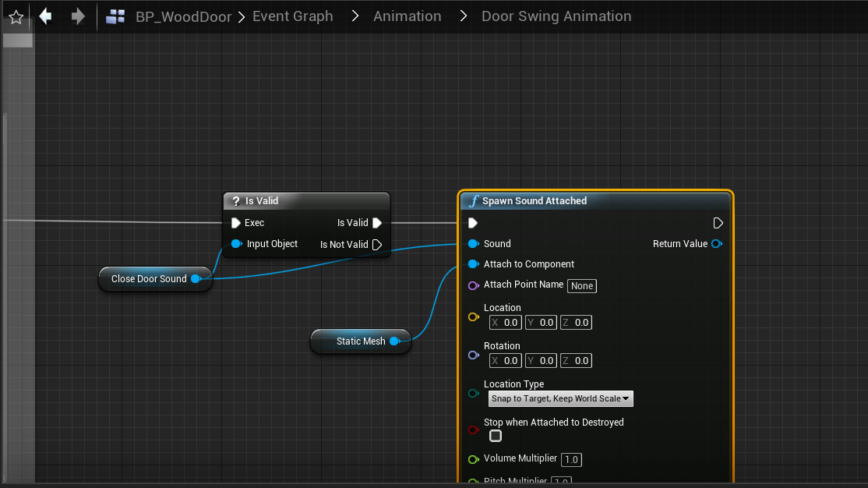The height and width of the screenshot is (488, 868).
Task: Select the Is Valid node title
Action: [x=262, y=201]
